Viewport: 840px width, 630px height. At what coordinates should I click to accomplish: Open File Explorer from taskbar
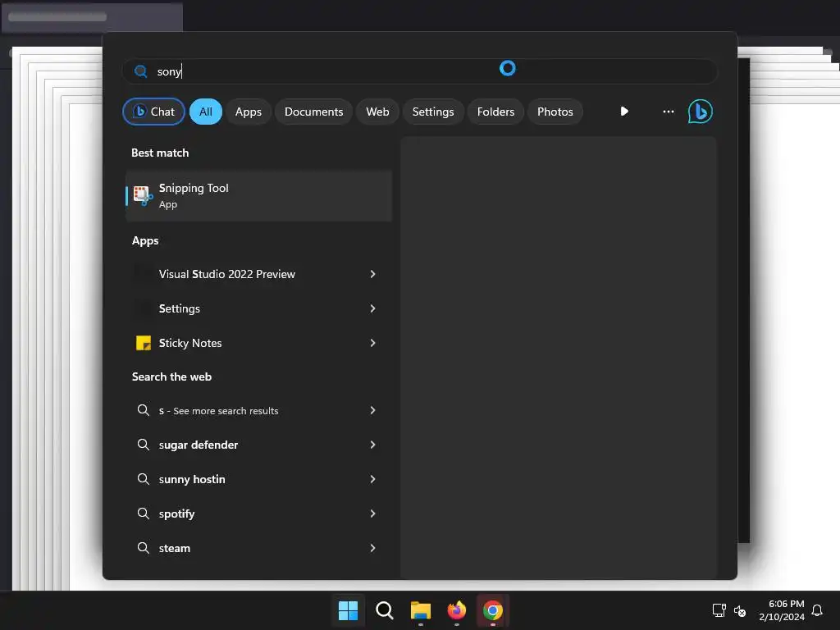pyautogui.click(x=421, y=610)
